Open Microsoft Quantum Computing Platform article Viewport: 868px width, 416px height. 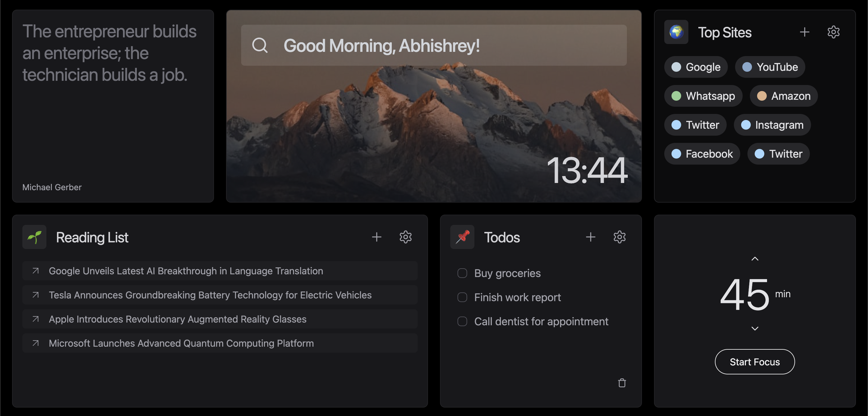[220, 343]
